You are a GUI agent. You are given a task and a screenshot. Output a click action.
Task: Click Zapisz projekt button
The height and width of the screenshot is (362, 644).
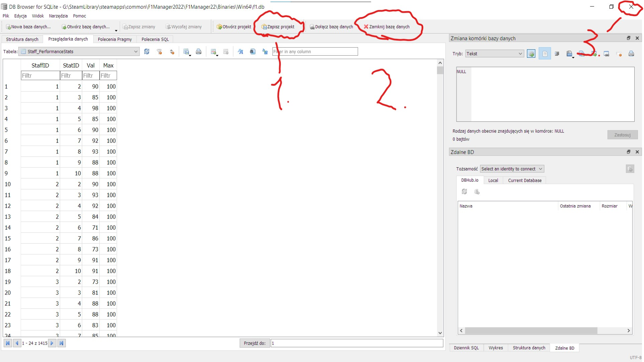coord(278,27)
